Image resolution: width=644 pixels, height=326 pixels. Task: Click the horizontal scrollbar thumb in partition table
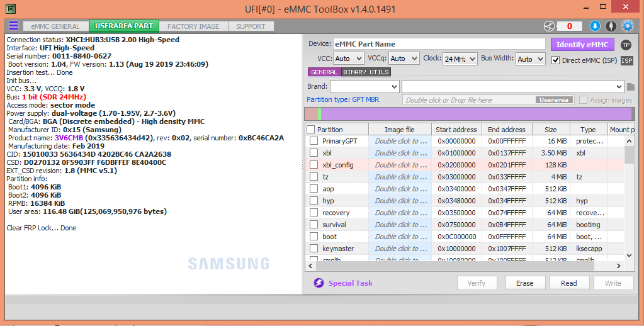[455, 266]
